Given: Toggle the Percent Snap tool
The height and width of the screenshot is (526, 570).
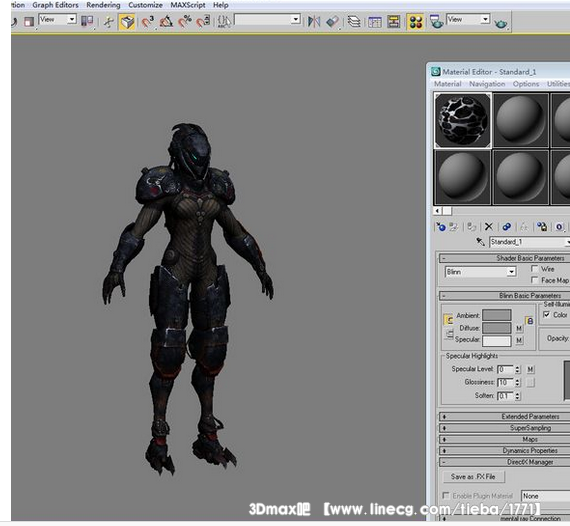Looking at the screenshot, I should tap(185, 22).
